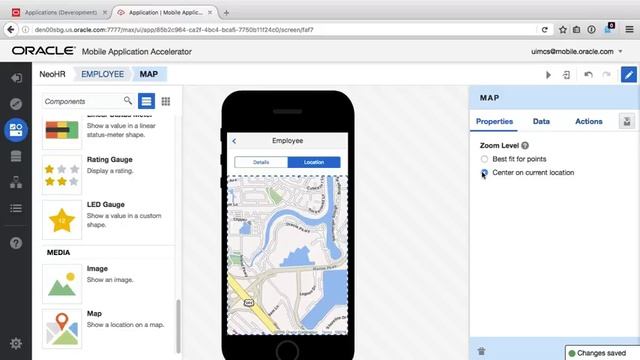Switch to the Properties tab
The image size is (640, 360).
pos(494,121)
